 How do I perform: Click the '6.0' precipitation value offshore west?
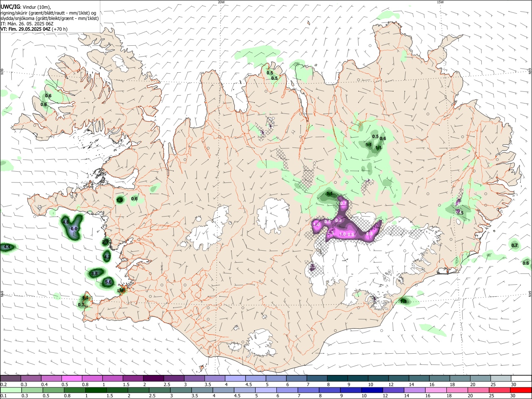[x=74, y=229]
